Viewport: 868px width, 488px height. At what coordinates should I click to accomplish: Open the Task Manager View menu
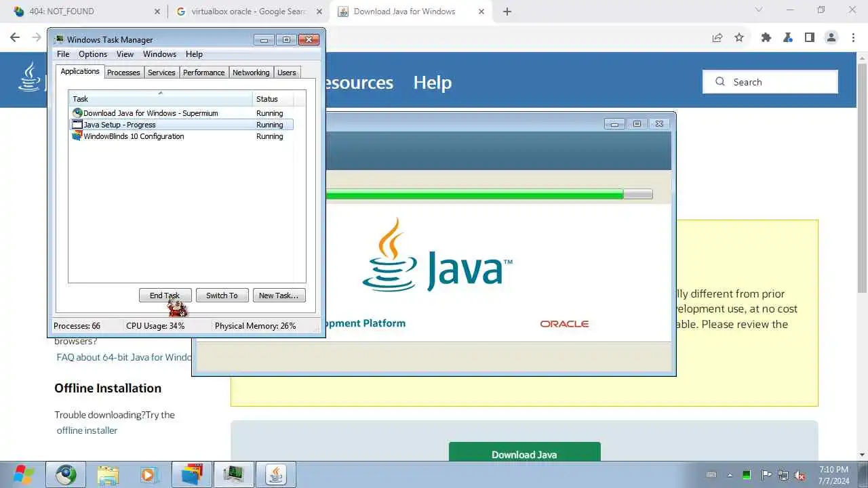click(x=125, y=54)
